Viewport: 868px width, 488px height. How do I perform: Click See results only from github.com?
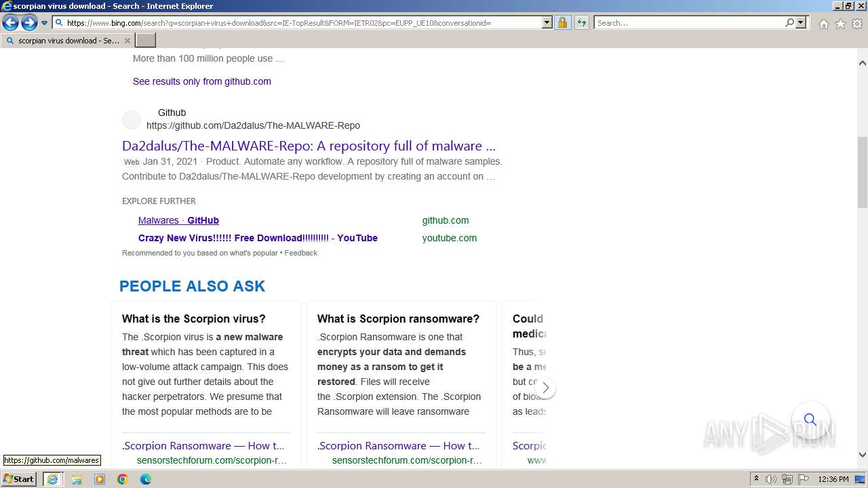tap(202, 81)
